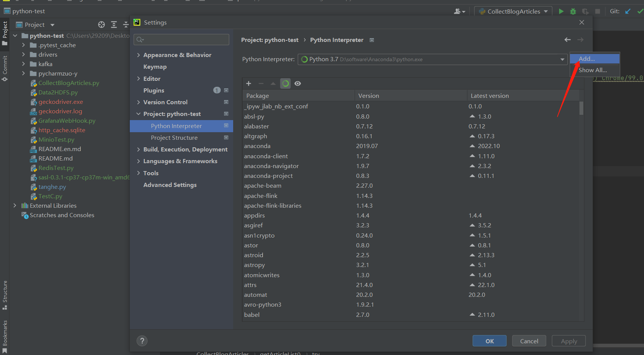Select Scratches and Consoles in project tree
This screenshot has height=355, width=644.
pyautogui.click(x=62, y=215)
